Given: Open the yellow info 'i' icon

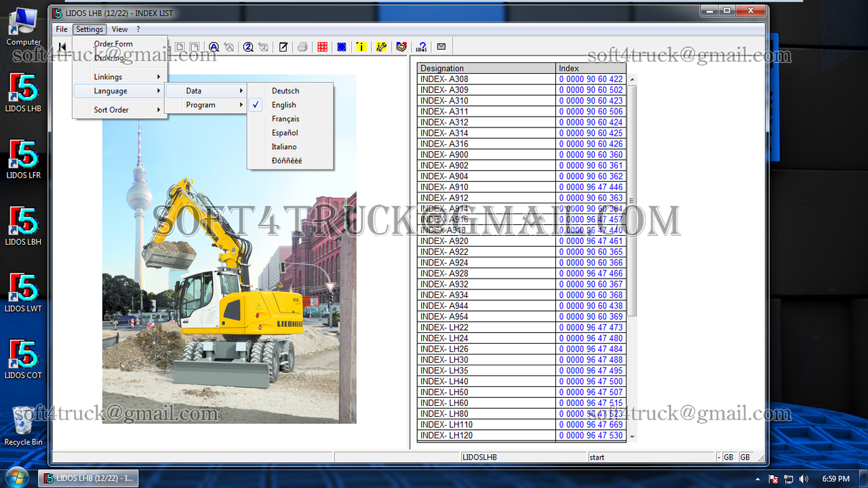Looking at the screenshot, I should [x=361, y=47].
